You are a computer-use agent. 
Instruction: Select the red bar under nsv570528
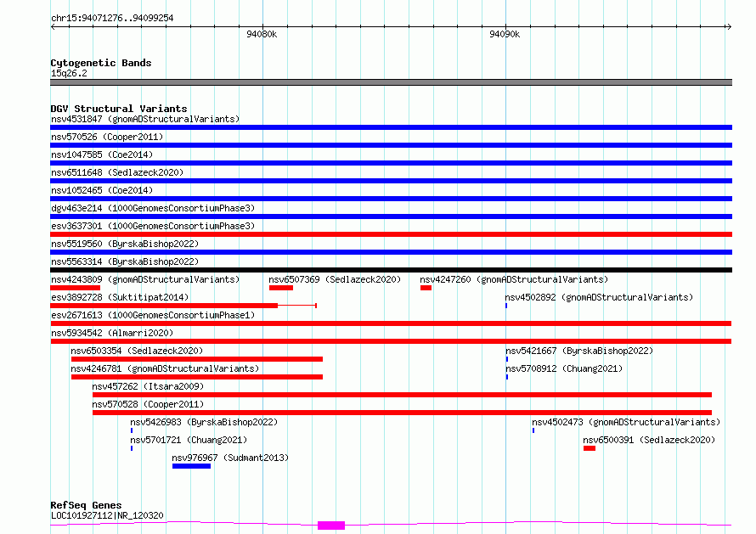(x=402, y=413)
